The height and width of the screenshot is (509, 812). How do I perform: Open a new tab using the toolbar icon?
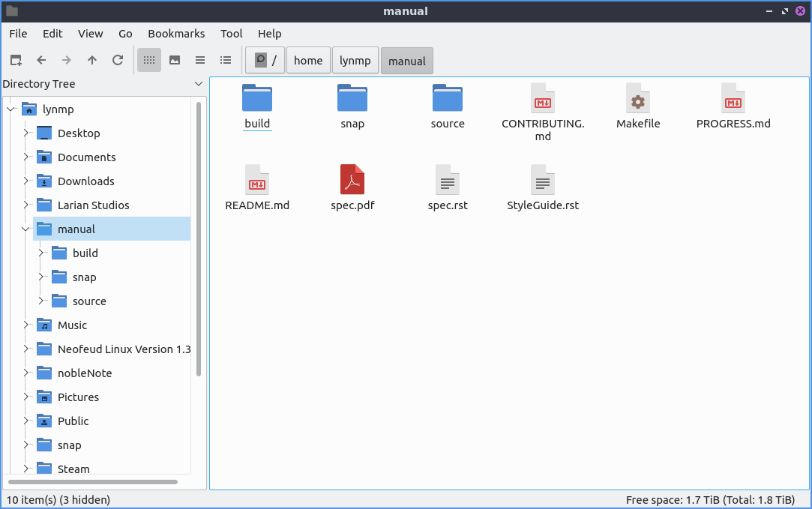tap(16, 60)
